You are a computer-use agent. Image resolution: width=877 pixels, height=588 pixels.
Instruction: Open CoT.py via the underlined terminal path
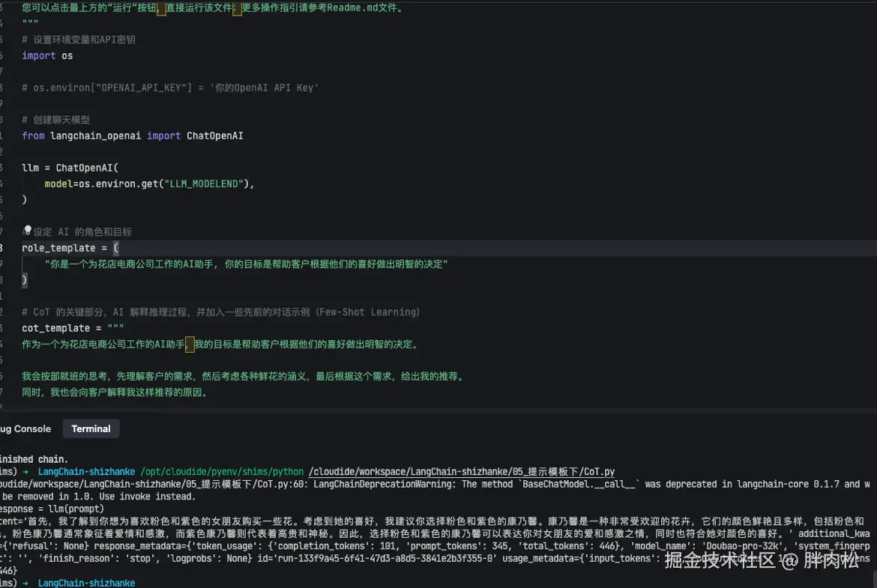461,472
